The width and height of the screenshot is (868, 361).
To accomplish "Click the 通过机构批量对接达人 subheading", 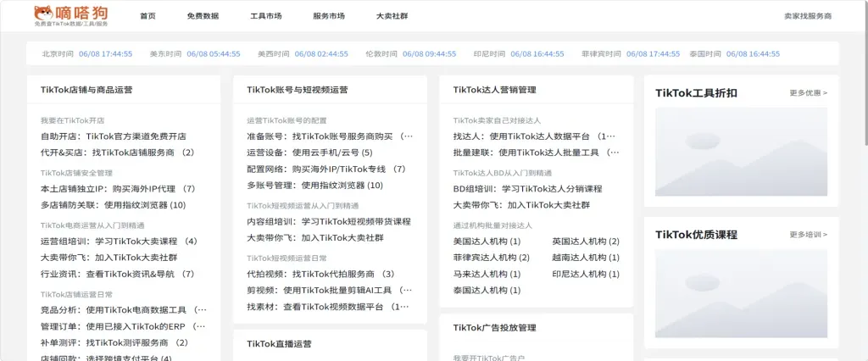I will click(x=492, y=225).
